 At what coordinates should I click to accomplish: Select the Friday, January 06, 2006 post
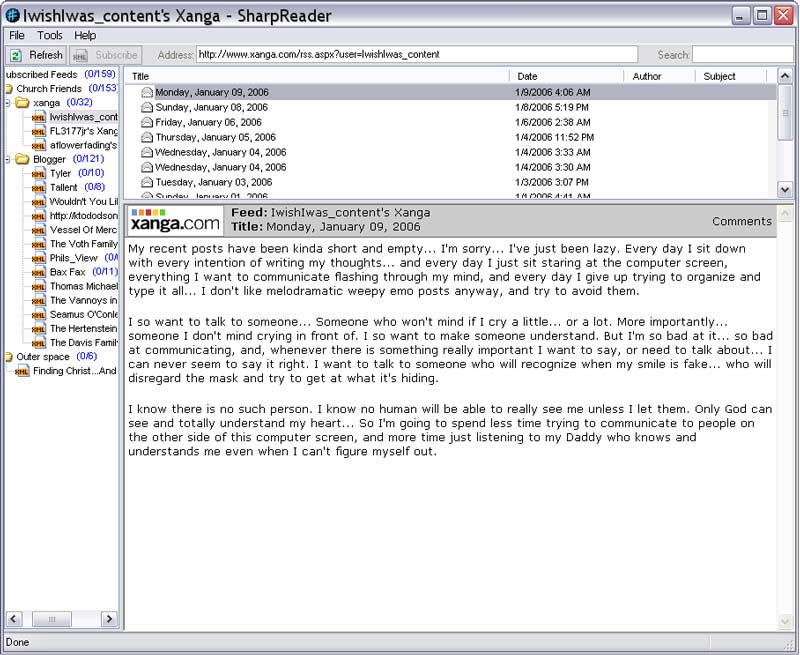pos(451,122)
